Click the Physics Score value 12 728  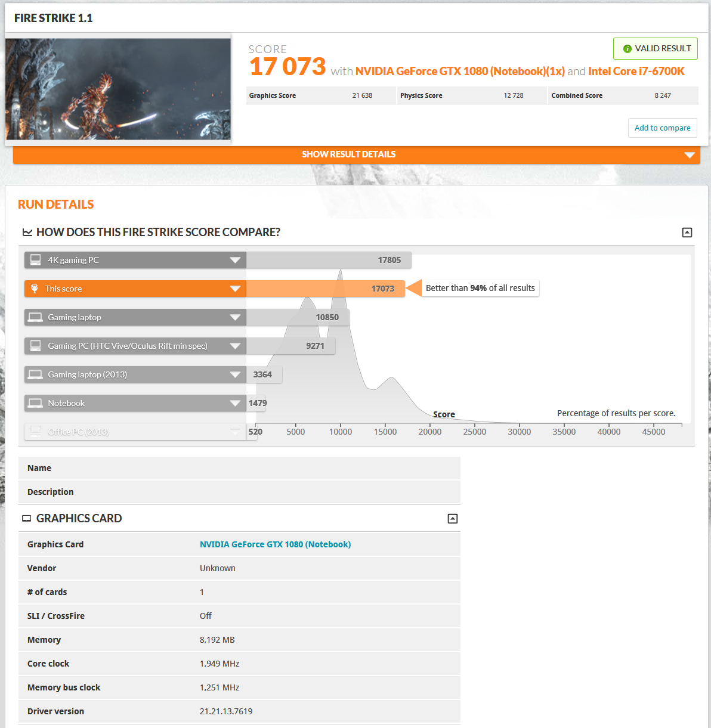(514, 95)
